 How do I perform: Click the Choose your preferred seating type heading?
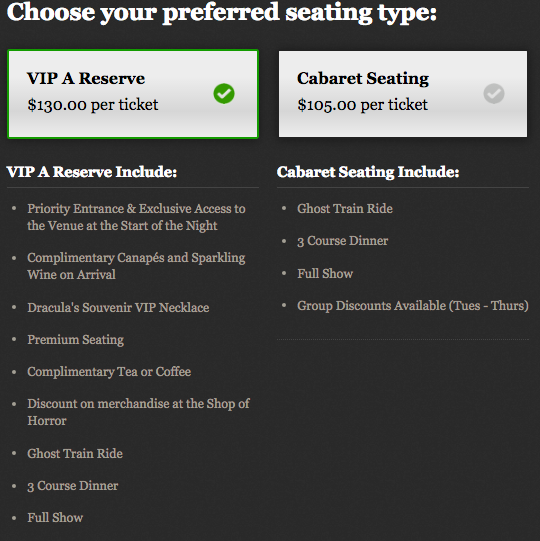coord(222,13)
